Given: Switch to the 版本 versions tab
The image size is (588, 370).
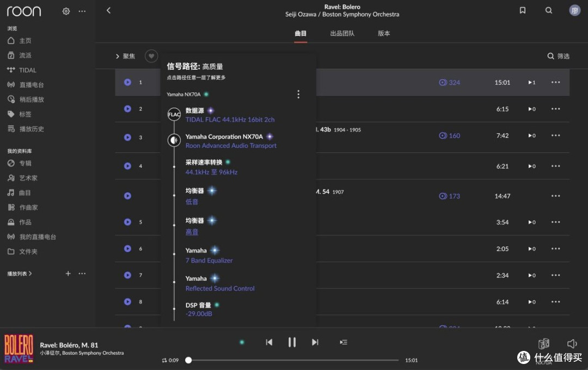Looking at the screenshot, I should click(384, 33).
